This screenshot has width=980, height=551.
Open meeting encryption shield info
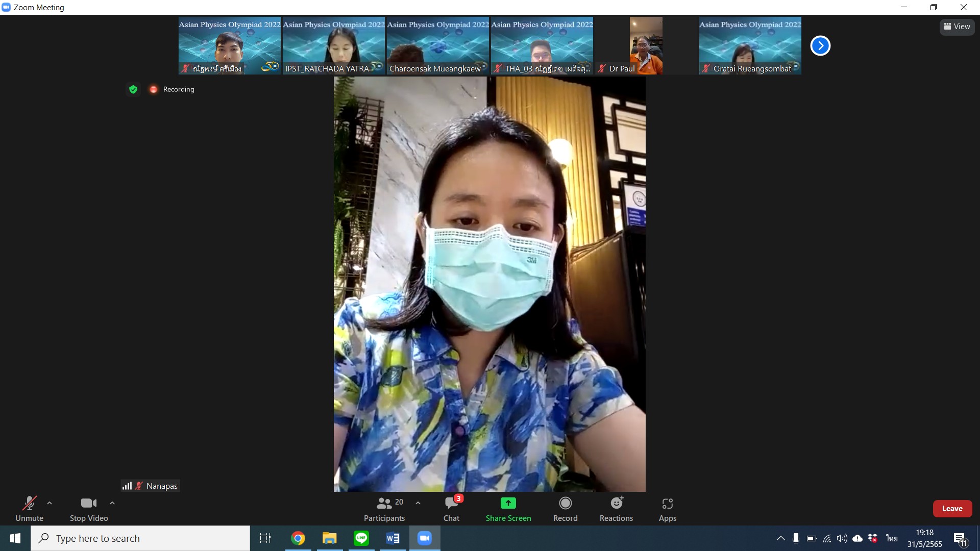click(133, 89)
